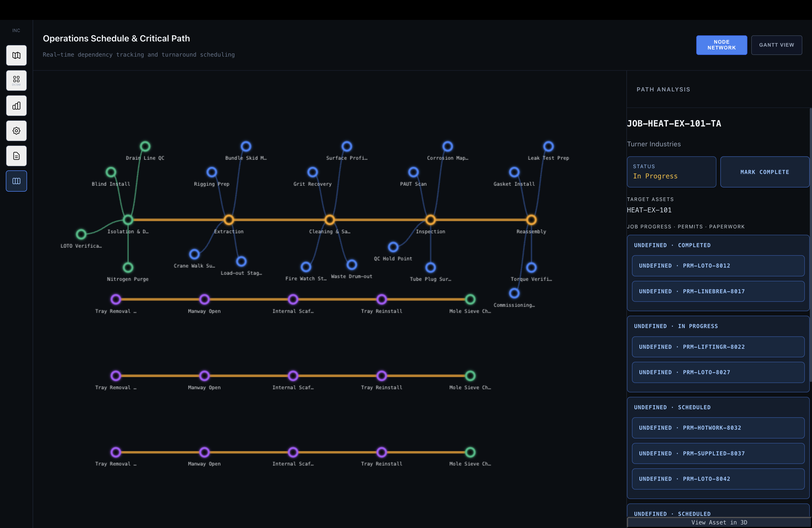Click the Operations Schedule & Critical Path title
812x528 pixels.
pyautogui.click(x=116, y=38)
